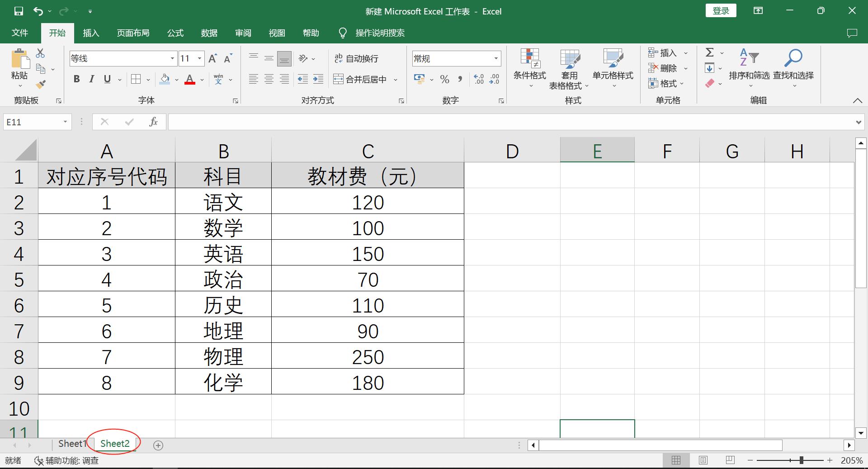Viewport: 868px width, 469px height.
Task: Click the Save icon in title bar
Action: pyautogui.click(x=19, y=11)
